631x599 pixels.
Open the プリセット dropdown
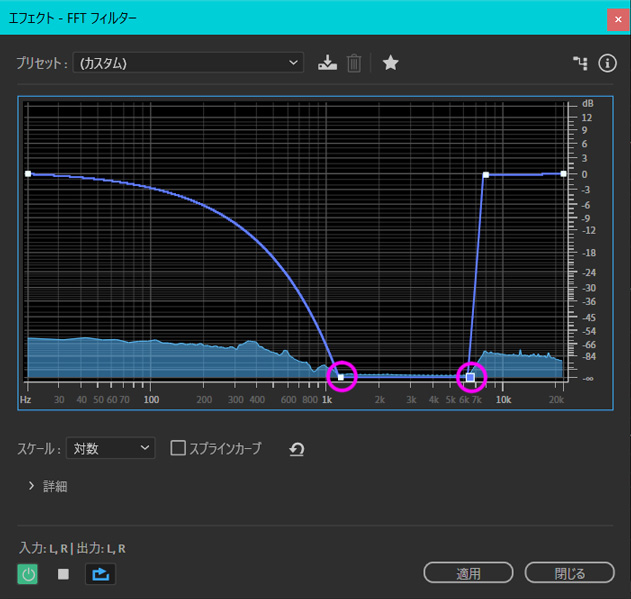[187, 63]
